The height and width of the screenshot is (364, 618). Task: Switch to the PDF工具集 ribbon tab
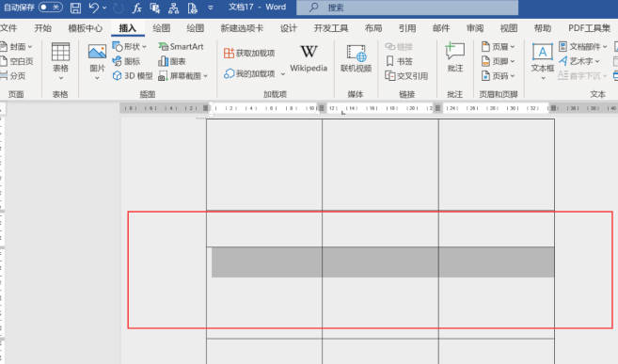[589, 28]
